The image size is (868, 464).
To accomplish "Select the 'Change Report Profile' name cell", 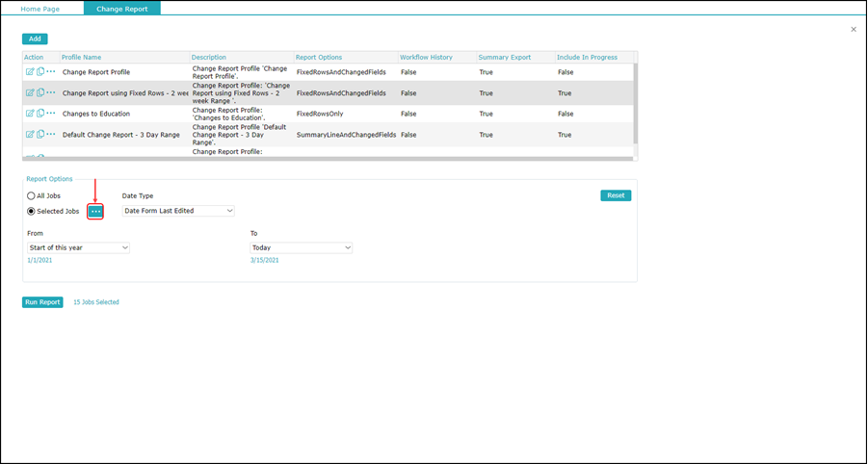I will [x=96, y=72].
